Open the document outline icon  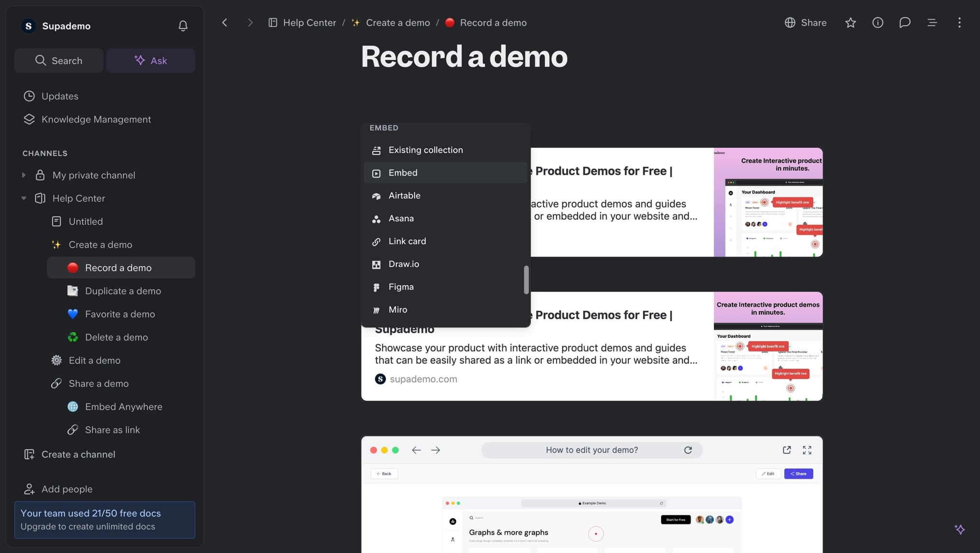tap(932, 23)
